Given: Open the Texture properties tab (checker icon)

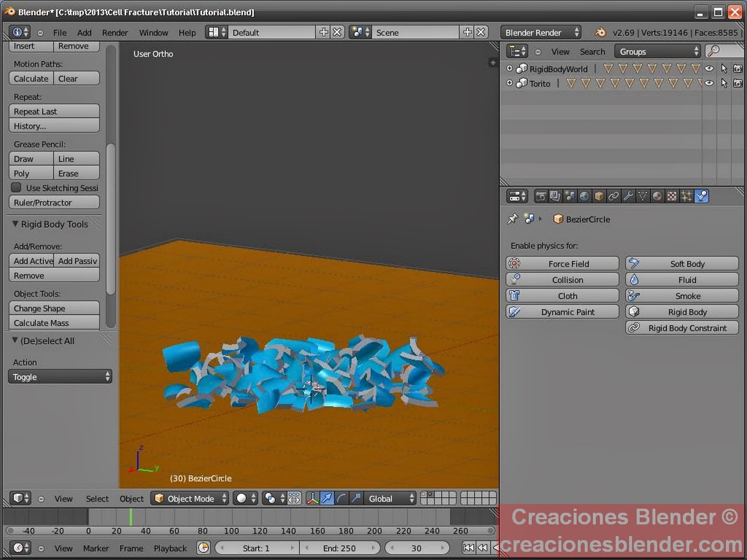Looking at the screenshot, I should tap(672, 196).
